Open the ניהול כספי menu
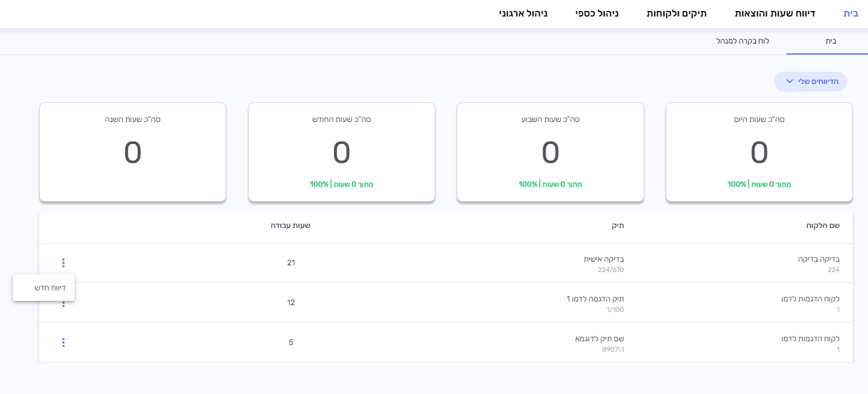The image size is (868, 394). (596, 13)
